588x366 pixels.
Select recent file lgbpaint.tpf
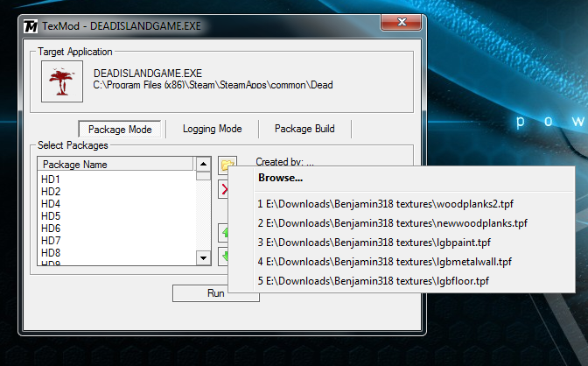402,243
